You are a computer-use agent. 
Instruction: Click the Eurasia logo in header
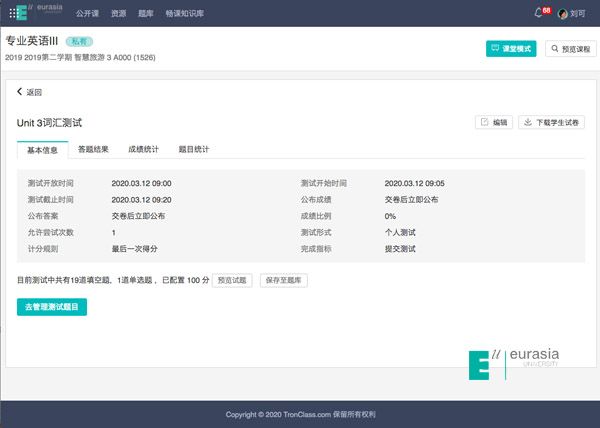pos(45,12)
